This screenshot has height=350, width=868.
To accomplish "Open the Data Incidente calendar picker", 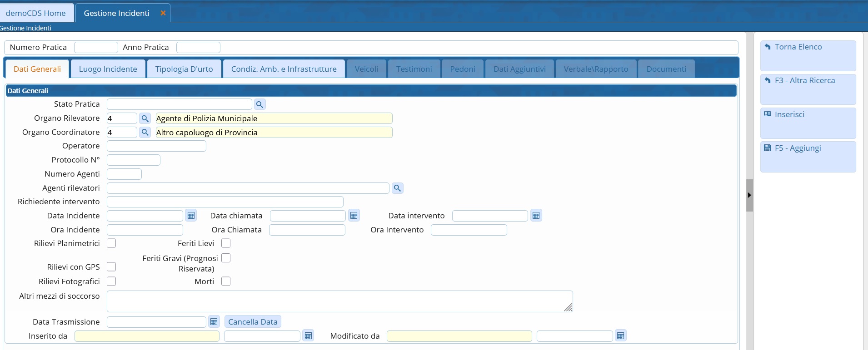I will pyautogui.click(x=191, y=216).
